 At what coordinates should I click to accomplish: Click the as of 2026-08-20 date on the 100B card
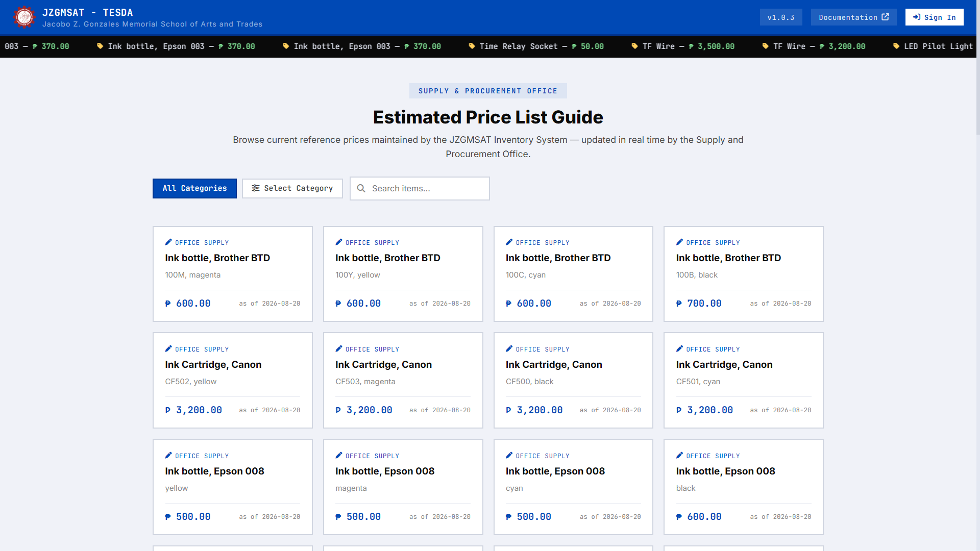[781, 304]
